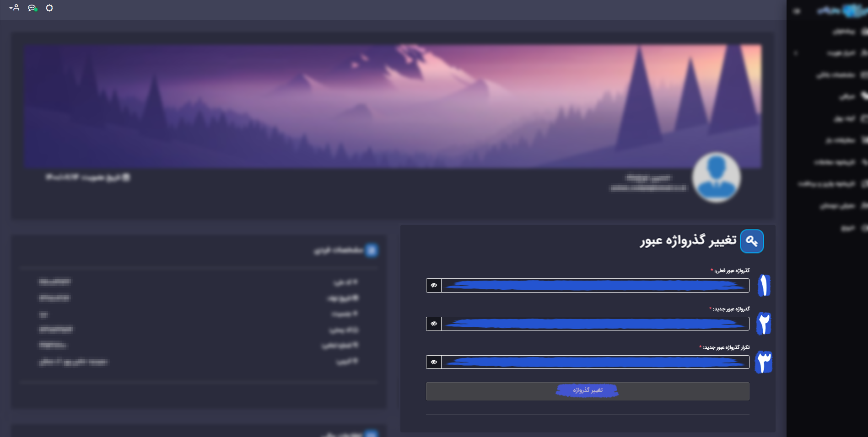Open the user account dropdown menu
Viewport: 868px width, 437px height.
pyautogui.click(x=14, y=8)
